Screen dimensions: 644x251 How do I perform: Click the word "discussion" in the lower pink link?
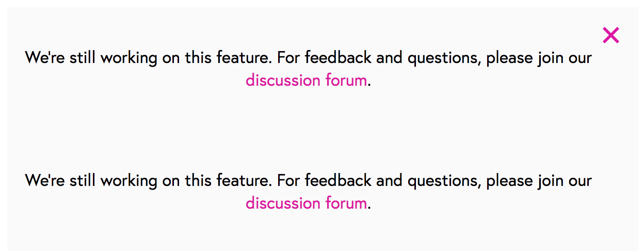pyautogui.click(x=283, y=203)
